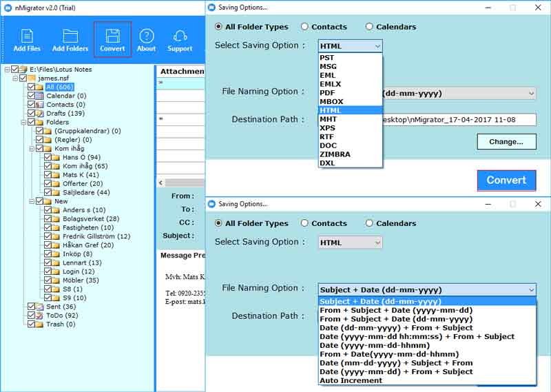Open File Naming Option combo in lower dialog
Screen dimensions: 551x392
427,289
